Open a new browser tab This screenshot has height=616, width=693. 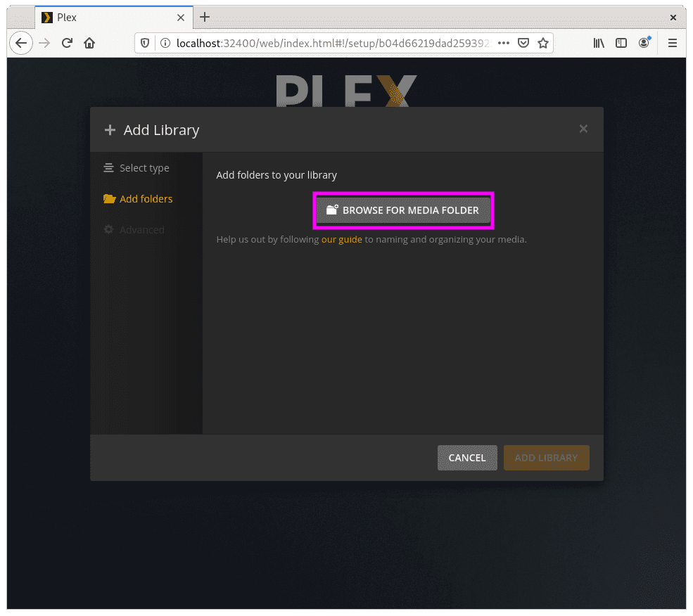[205, 18]
